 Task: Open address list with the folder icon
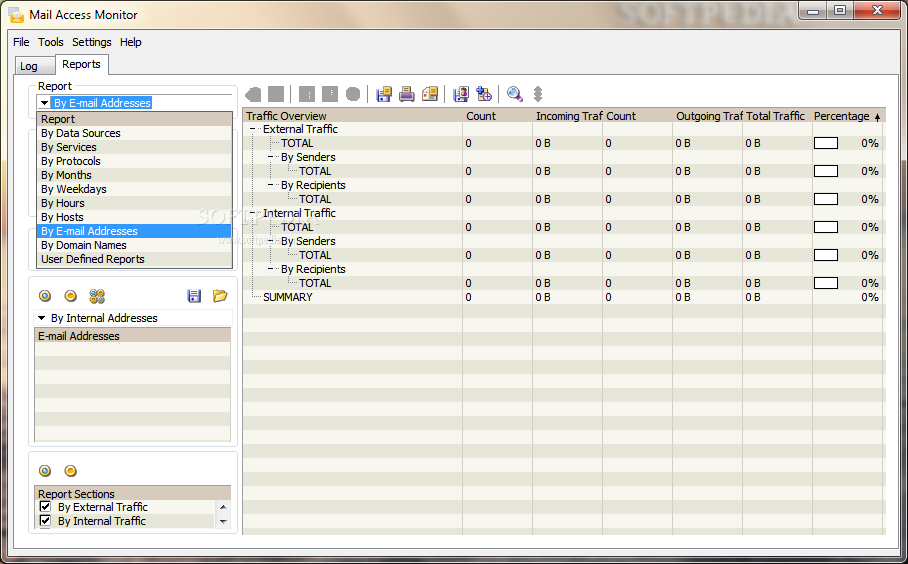tap(219, 296)
